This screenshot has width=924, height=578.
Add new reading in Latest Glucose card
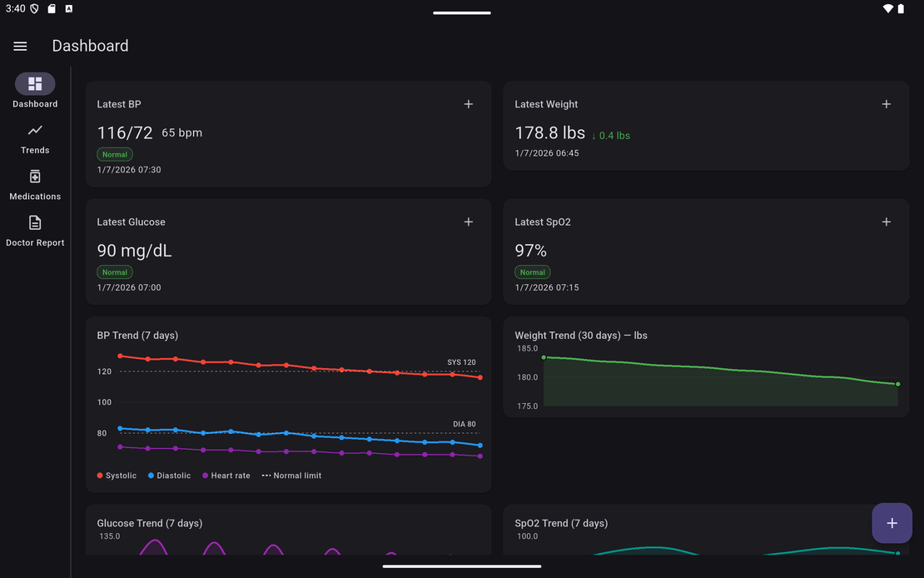(x=469, y=222)
